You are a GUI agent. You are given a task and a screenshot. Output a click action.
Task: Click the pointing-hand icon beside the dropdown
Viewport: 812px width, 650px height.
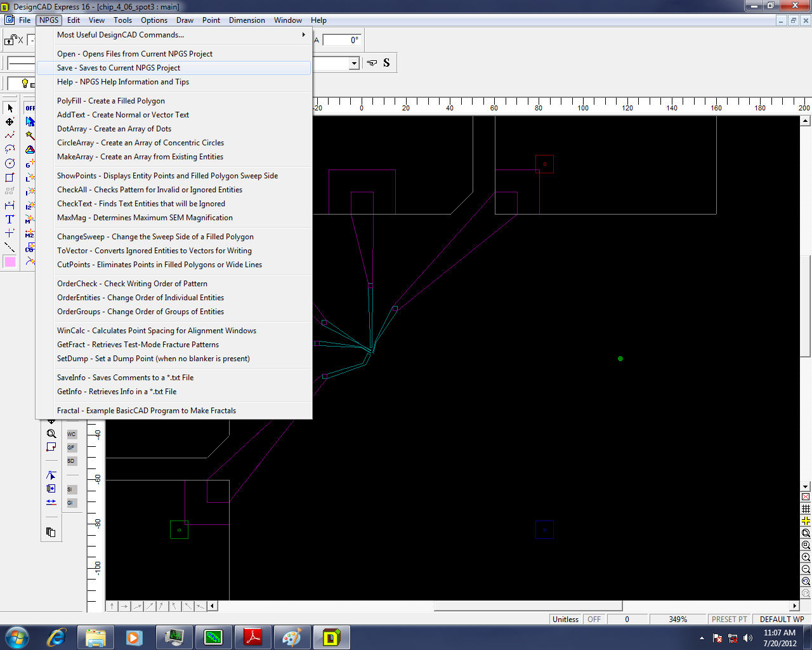tap(372, 63)
